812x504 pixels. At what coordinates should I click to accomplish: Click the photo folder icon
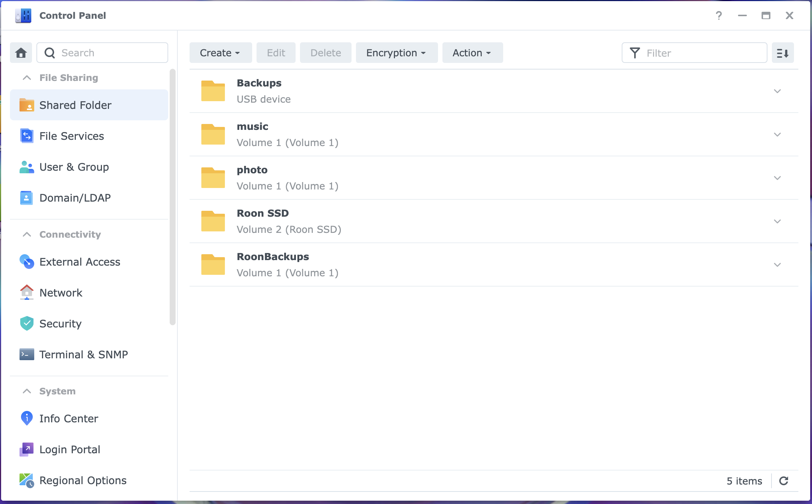[x=213, y=178]
